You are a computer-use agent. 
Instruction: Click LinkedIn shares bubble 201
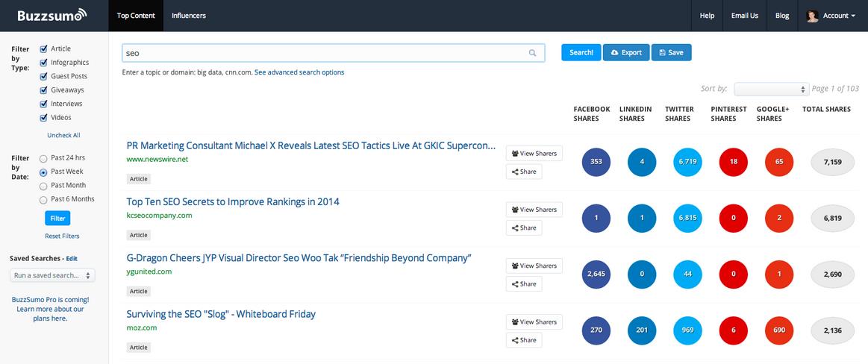pos(642,330)
